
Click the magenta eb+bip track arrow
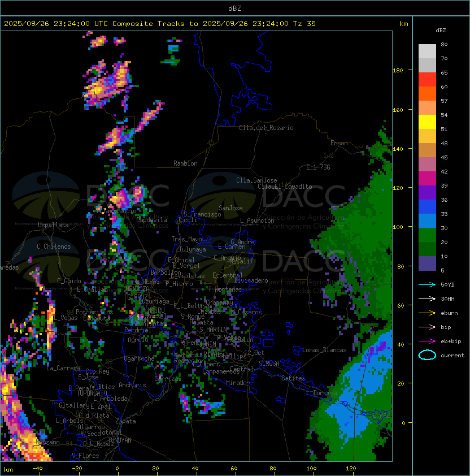tap(427, 341)
